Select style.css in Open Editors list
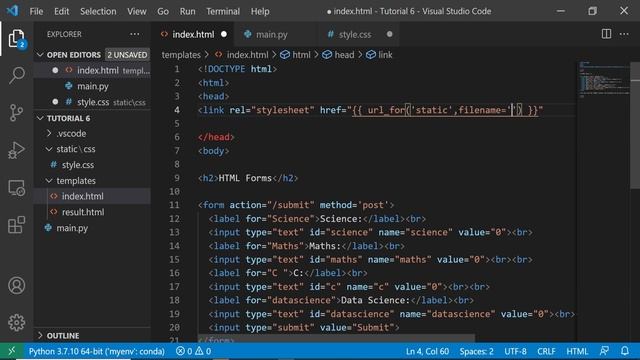 (93, 102)
